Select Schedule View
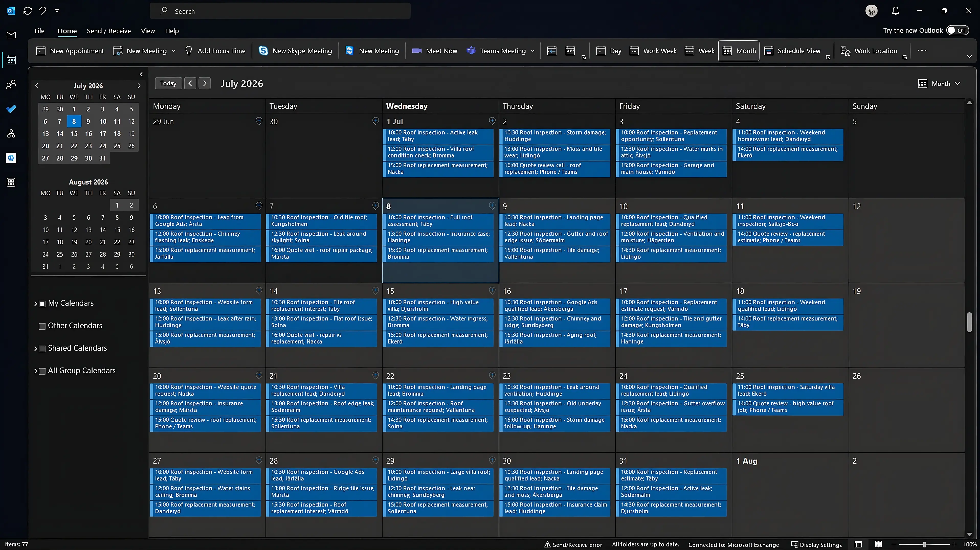Screen dimensions: 980x550 pos(792,51)
